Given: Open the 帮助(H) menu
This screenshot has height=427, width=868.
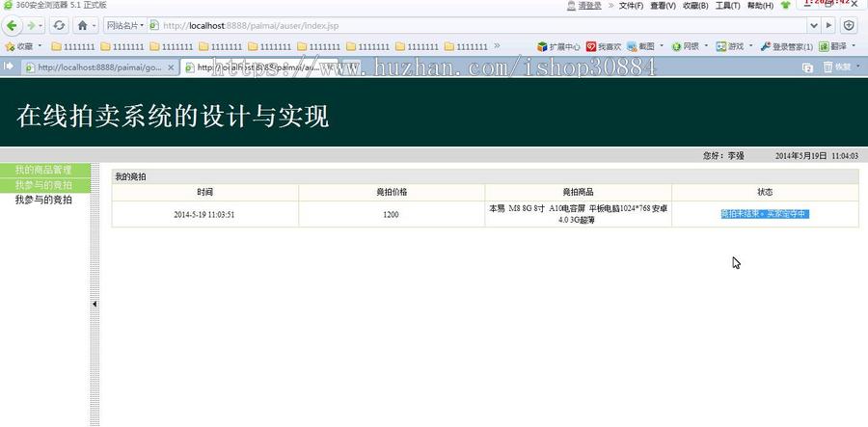Looking at the screenshot, I should tap(760, 6).
